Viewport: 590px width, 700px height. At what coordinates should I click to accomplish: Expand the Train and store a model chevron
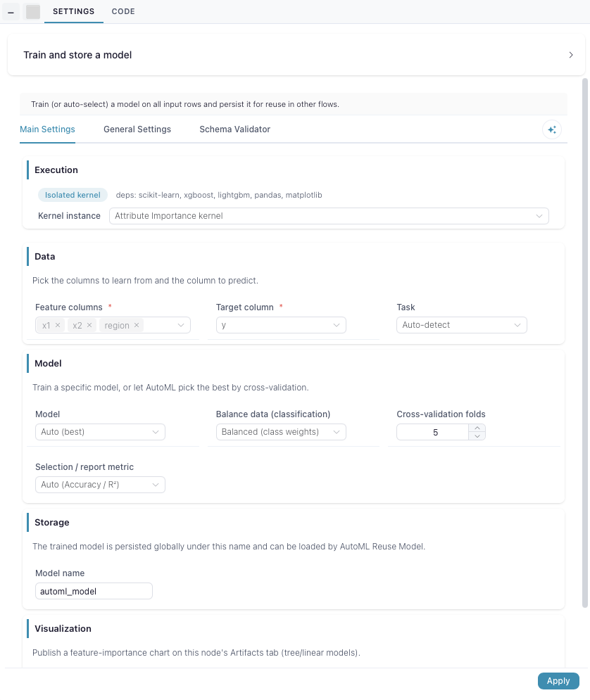point(571,55)
